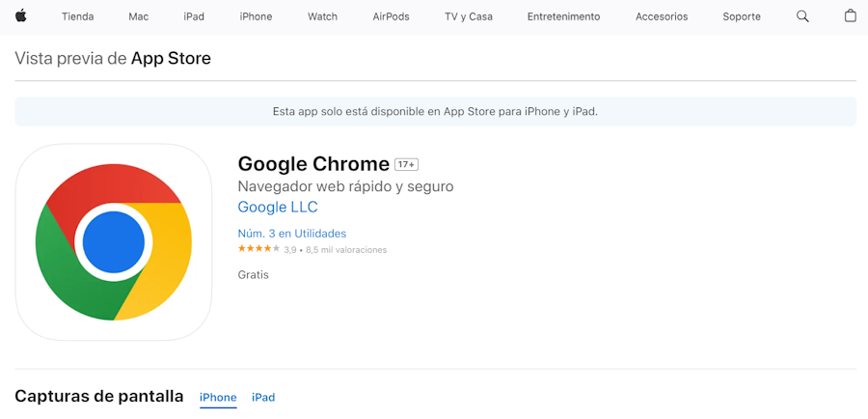The image size is (868, 419).
Task: Open the Watch menu item
Action: (322, 16)
